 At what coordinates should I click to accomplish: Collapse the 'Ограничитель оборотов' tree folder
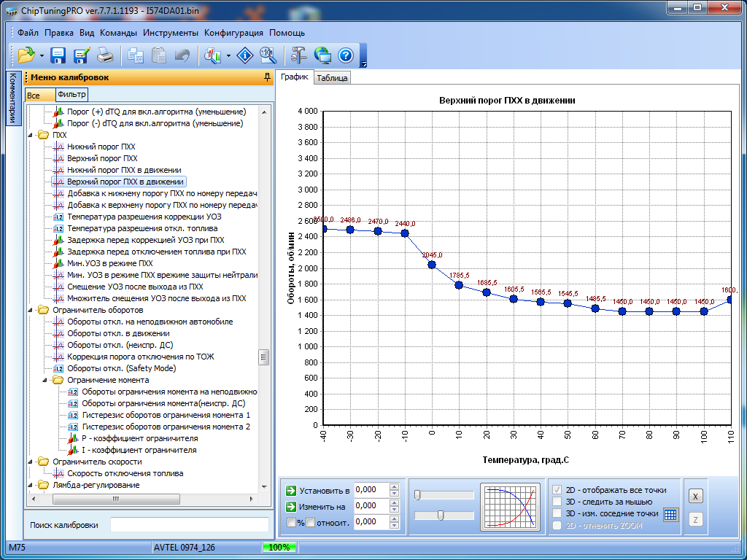[31, 310]
